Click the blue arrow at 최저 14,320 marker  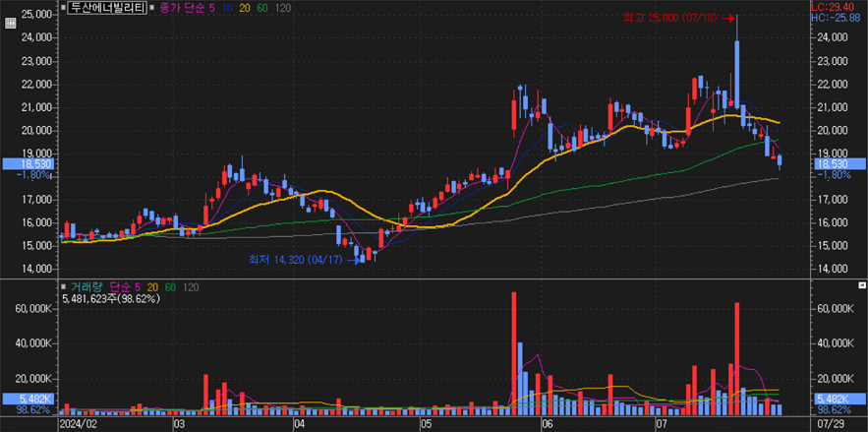350,261
